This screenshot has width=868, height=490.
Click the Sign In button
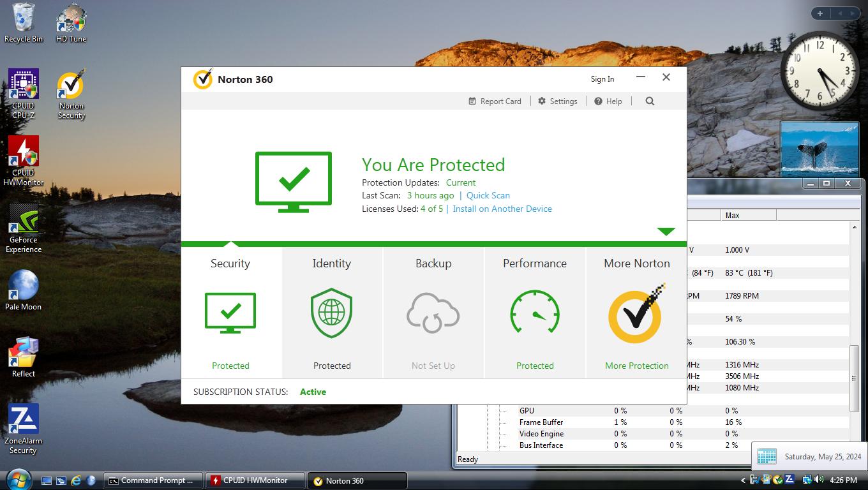pos(602,79)
